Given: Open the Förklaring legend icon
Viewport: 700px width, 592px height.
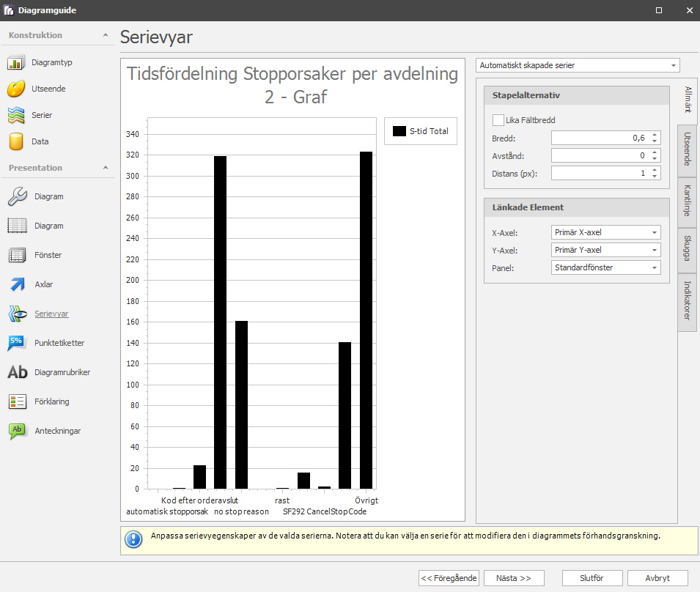Looking at the screenshot, I should pyautogui.click(x=18, y=402).
